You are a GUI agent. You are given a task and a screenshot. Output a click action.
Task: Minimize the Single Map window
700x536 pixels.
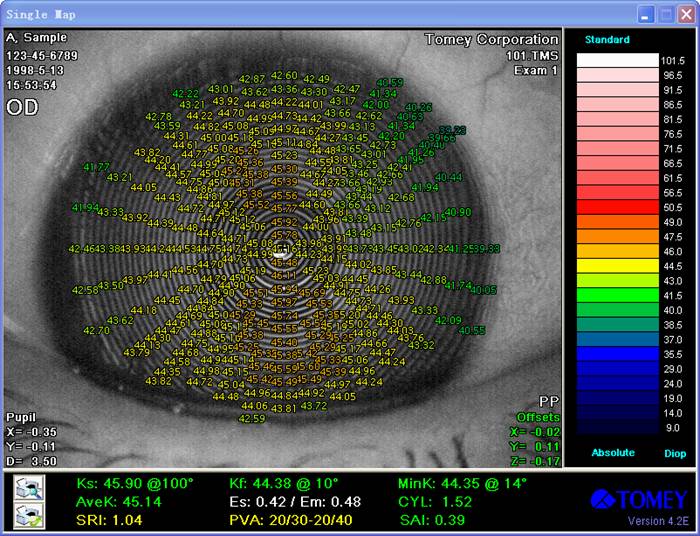pos(645,13)
